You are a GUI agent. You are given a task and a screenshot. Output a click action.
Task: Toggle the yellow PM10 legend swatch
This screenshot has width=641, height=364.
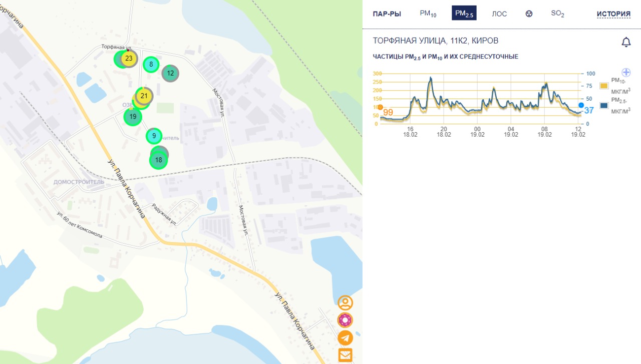[x=604, y=86]
